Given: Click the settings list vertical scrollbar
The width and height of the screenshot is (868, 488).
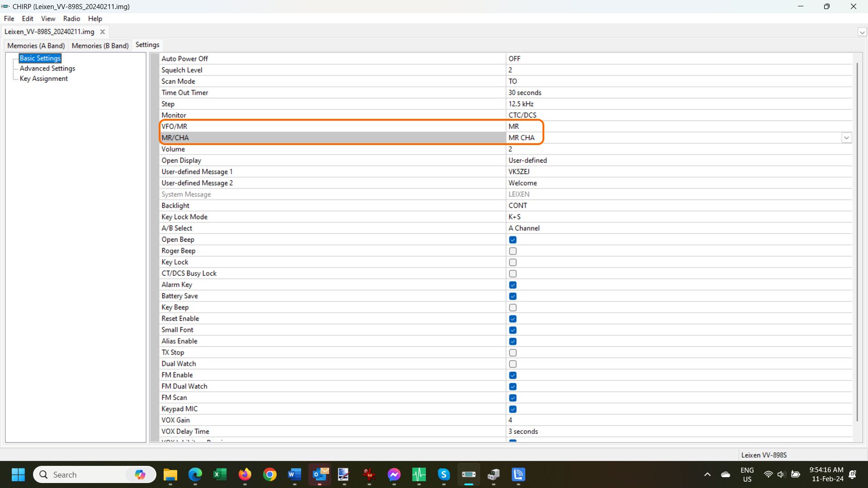Looking at the screenshot, I should click(x=857, y=244).
